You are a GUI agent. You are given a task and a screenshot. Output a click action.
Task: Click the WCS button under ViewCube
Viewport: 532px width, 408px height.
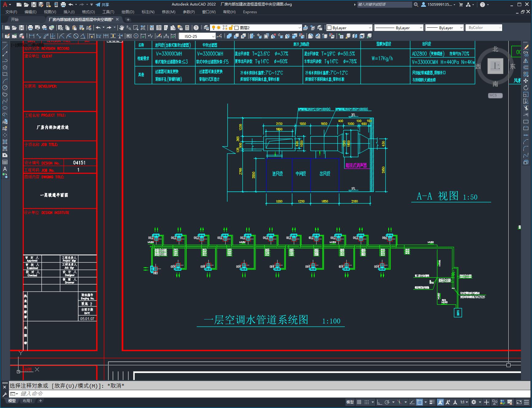[x=495, y=95]
